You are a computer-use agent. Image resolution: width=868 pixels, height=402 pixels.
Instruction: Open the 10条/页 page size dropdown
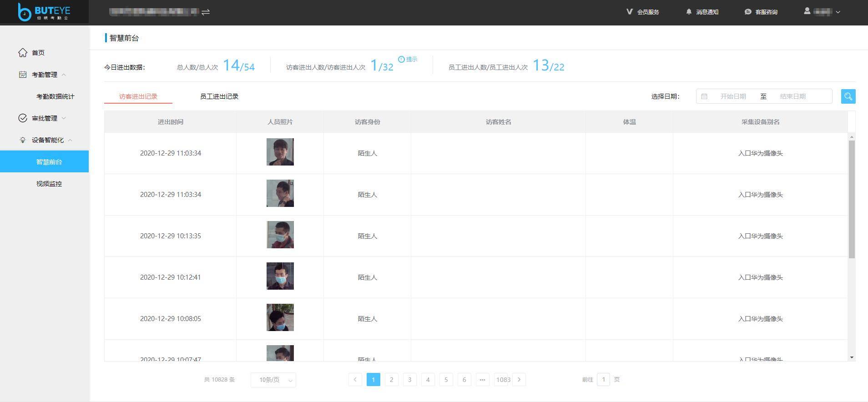click(x=273, y=380)
